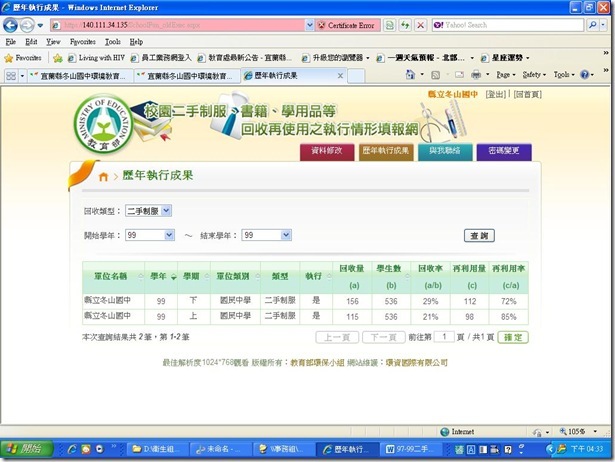The width and height of the screenshot is (615, 462).
Task: Click the 教育部環保小組 footer link
Action: coord(317,363)
